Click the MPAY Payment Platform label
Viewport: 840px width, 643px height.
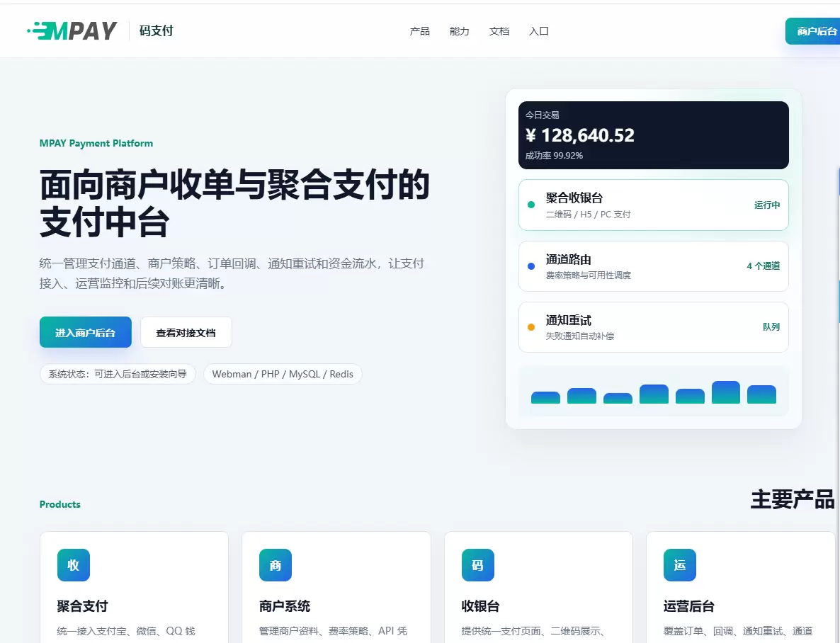[x=96, y=143]
